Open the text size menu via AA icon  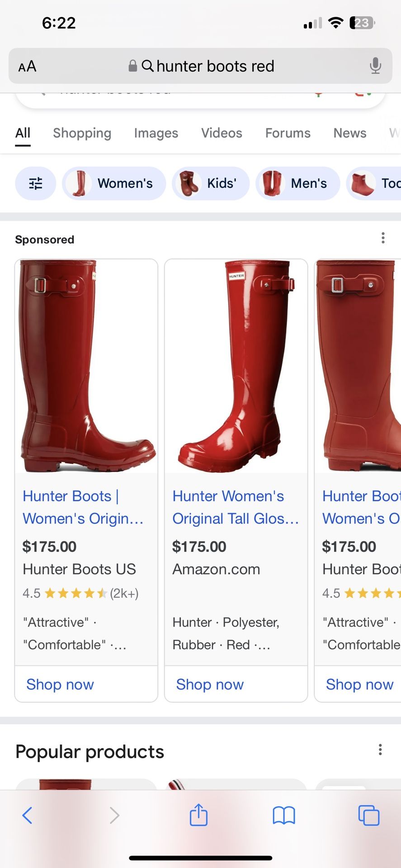27,66
